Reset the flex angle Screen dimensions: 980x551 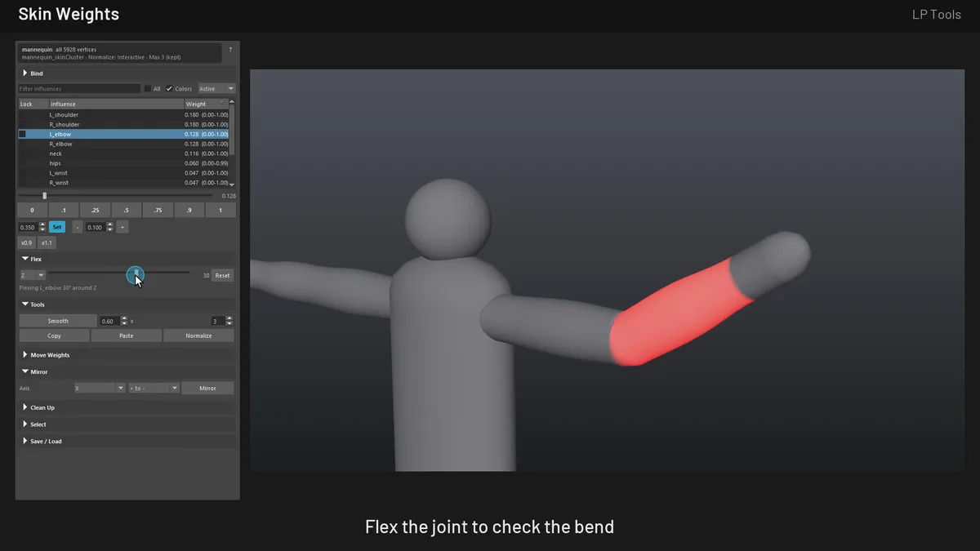click(222, 275)
